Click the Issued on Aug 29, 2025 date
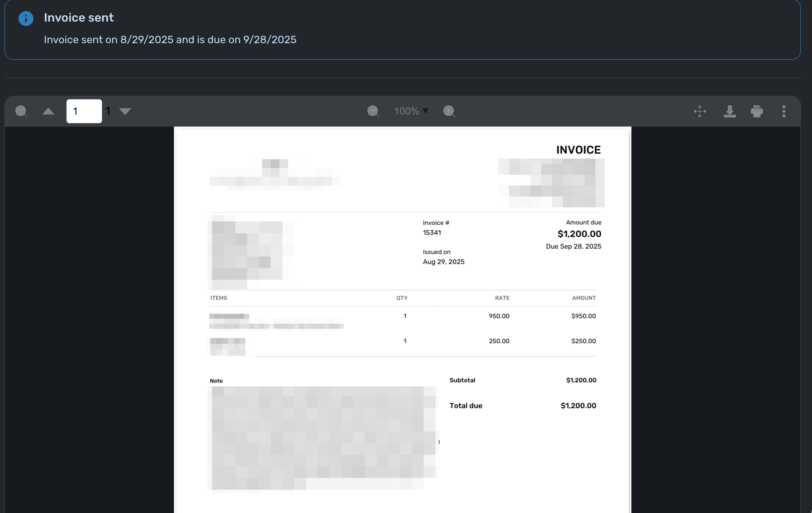The image size is (812, 513). [x=443, y=262]
